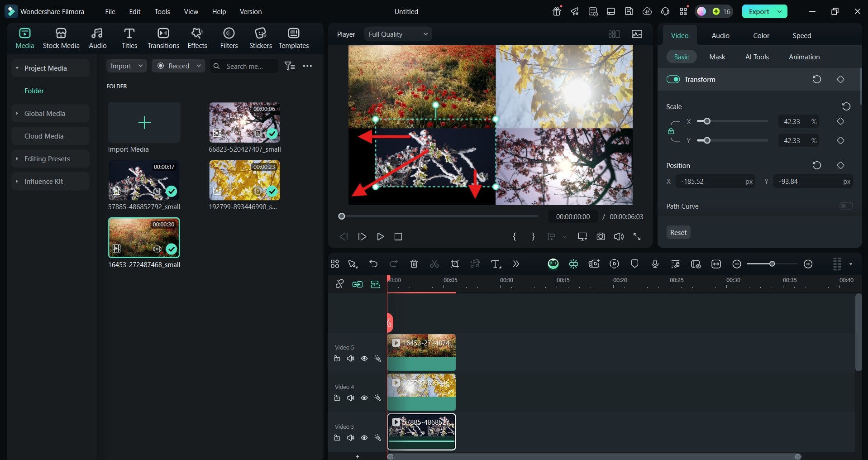
Task: Expand the Global Media section
Action: click(x=17, y=113)
